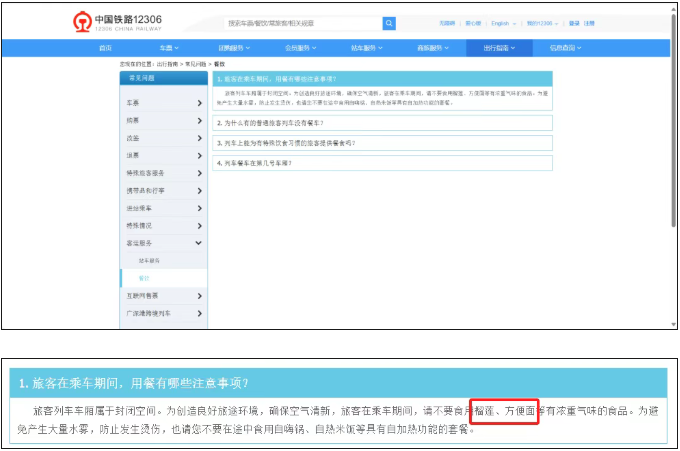This screenshot has height=451, width=680.
Task: Click the 注册 link
Action: click(x=589, y=22)
